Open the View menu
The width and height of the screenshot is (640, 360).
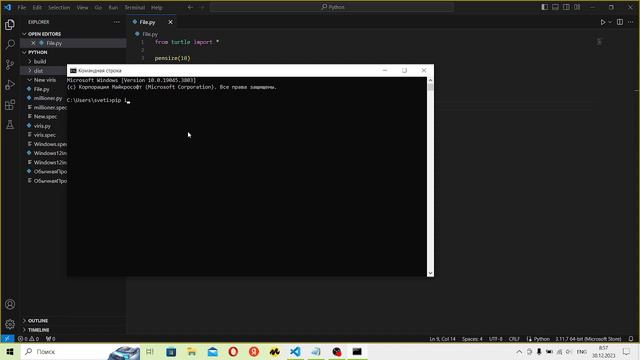(x=82, y=7)
